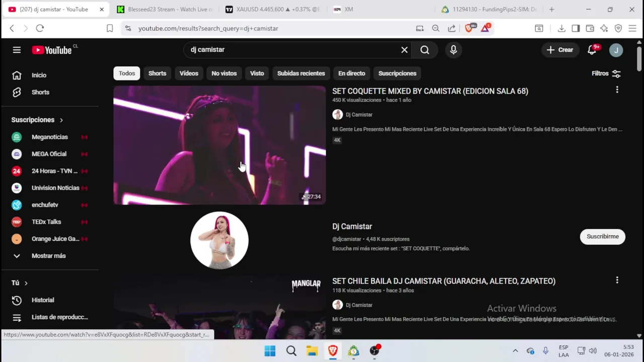Image resolution: width=644 pixels, height=362 pixels.
Task: Toggle the browser sidebar panel icon
Action: point(576,28)
